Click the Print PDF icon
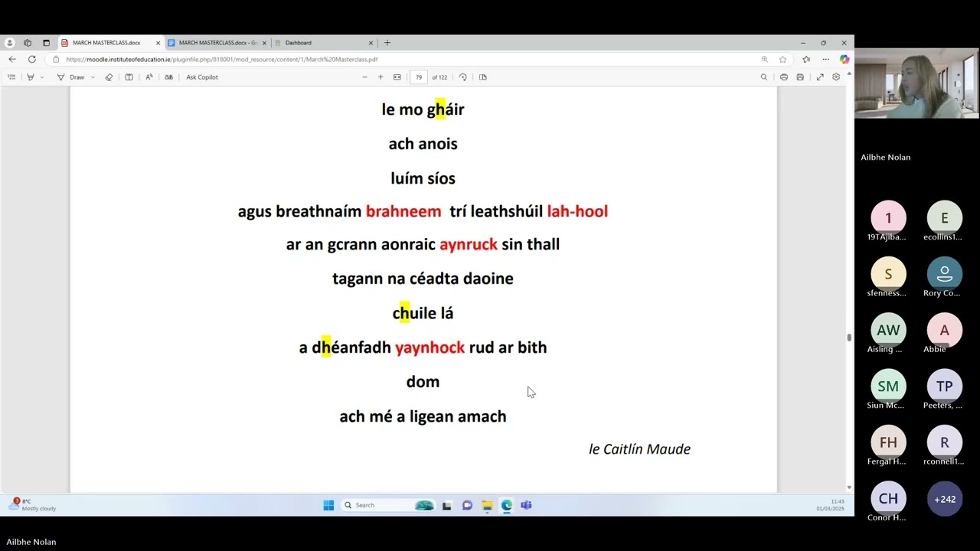 click(783, 77)
